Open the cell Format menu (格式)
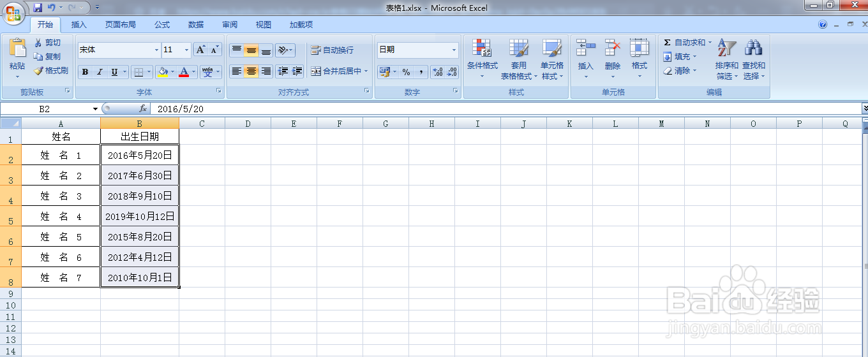Screen dimensions: 868x357 [640, 59]
